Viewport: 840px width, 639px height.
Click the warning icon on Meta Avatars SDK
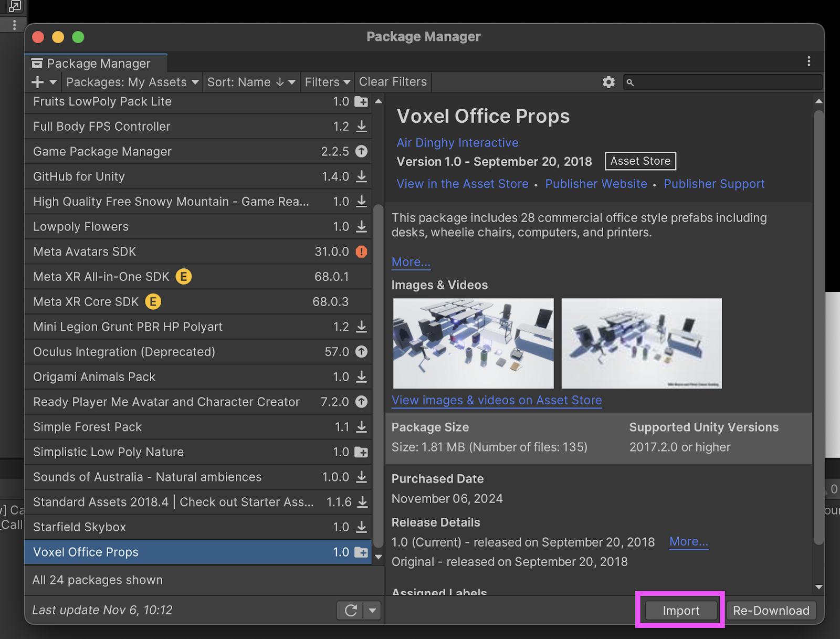(361, 252)
